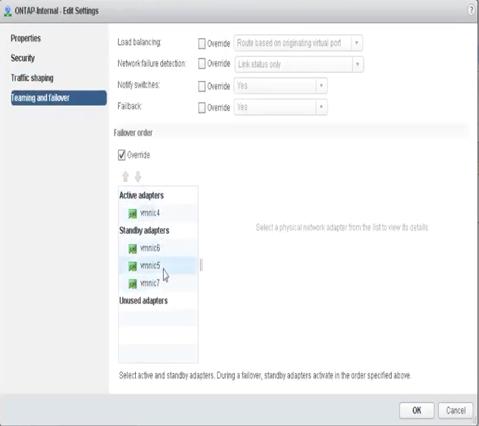Viewport: 479px width, 426px height.
Task: Uncheck the Failover order Override checkbox
Action: 122,155
